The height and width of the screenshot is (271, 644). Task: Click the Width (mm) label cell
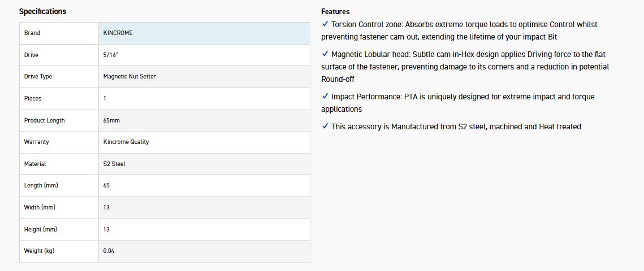coord(39,207)
